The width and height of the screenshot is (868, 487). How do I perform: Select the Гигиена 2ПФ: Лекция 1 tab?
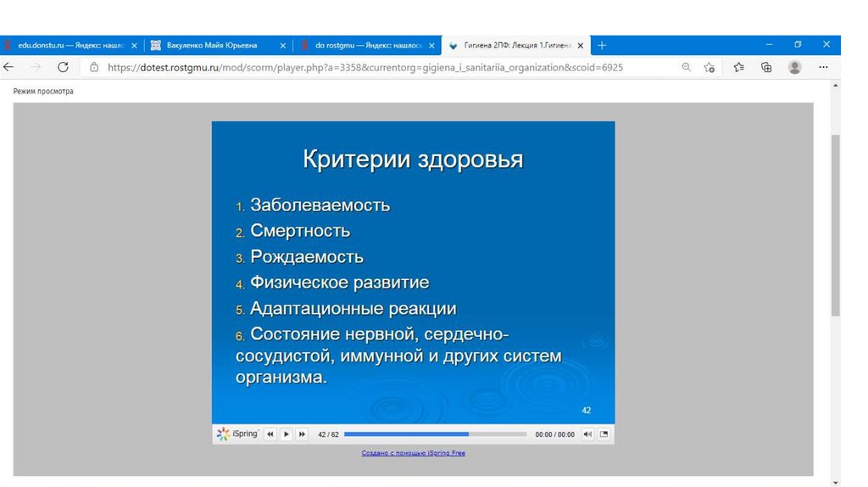coord(518,46)
